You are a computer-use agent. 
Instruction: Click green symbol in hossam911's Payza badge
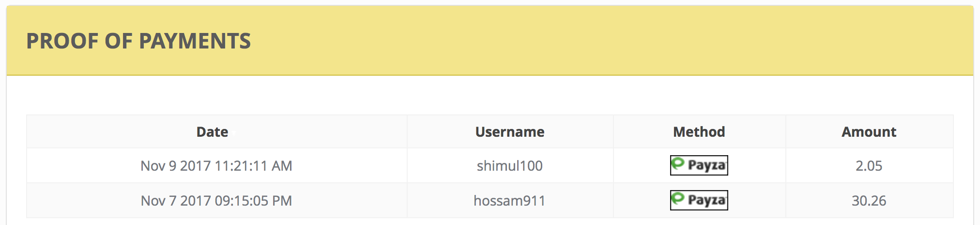(x=678, y=199)
